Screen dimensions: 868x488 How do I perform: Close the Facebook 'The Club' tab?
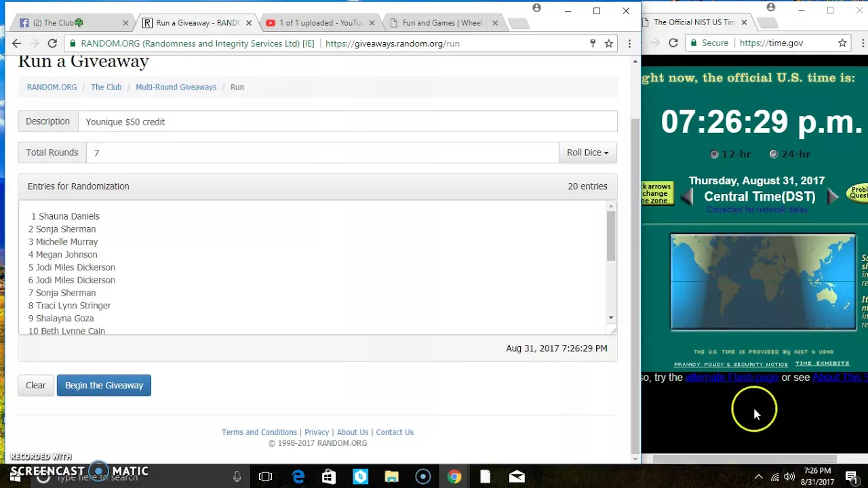125,23
